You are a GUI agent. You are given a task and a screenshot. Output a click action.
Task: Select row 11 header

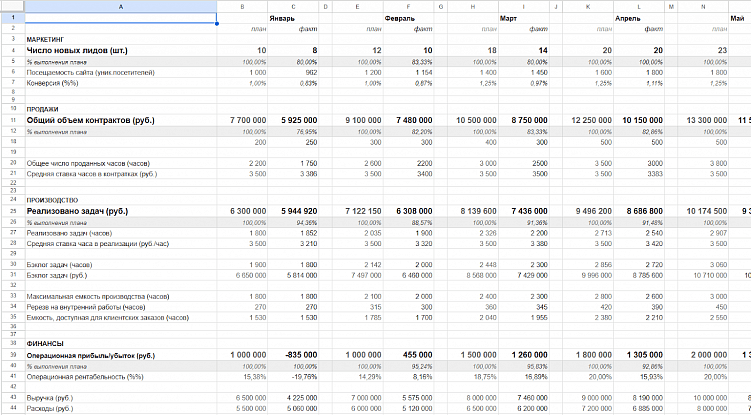point(12,120)
